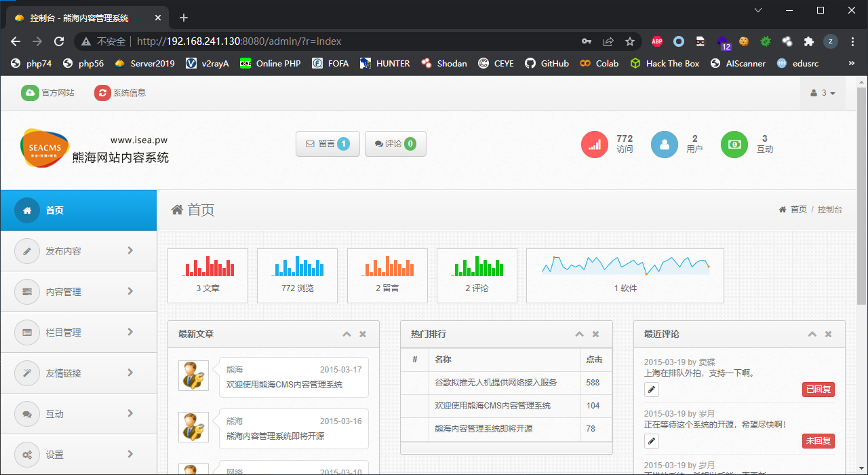Click the page vertical scrollbar

pos(862,197)
